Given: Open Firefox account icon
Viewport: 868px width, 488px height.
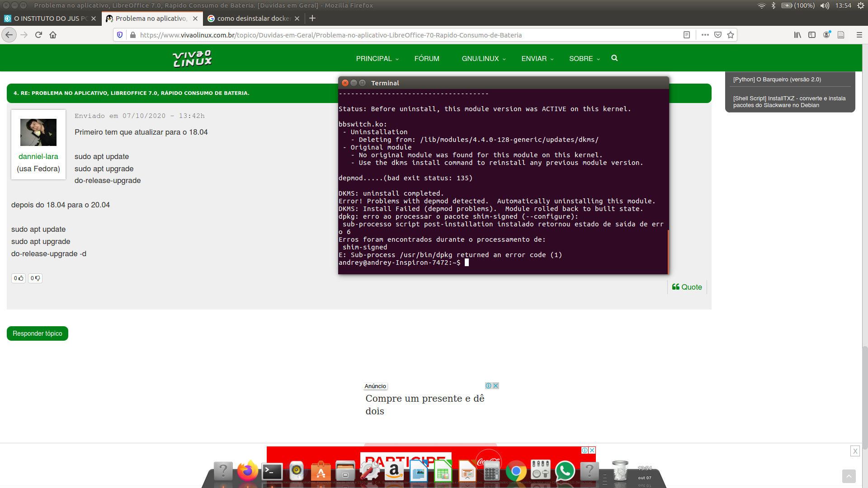Looking at the screenshot, I should point(826,35).
